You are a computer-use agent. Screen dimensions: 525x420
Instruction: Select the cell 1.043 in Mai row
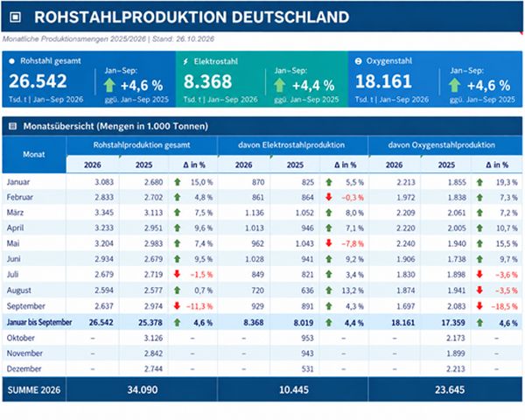click(304, 243)
